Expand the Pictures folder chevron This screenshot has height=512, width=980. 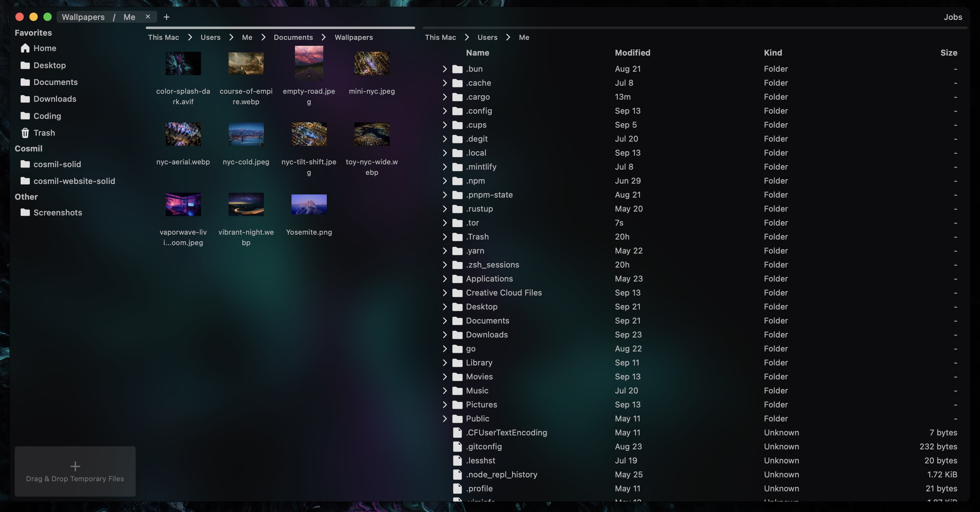click(444, 405)
